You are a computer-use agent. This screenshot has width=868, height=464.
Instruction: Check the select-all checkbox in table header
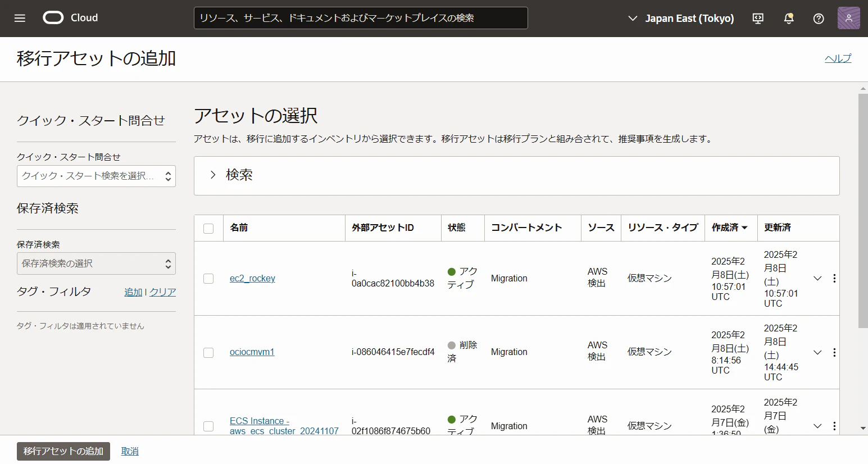(x=208, y=228)
